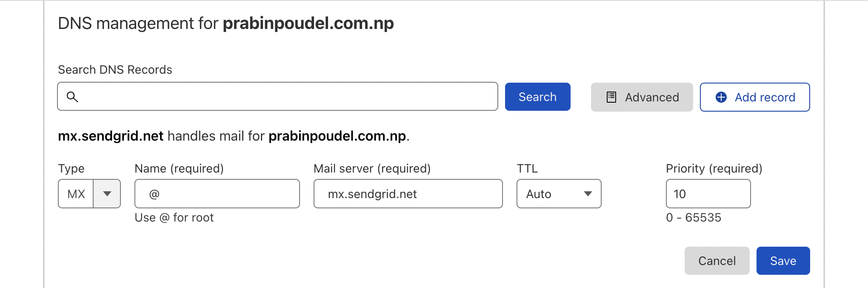This screenshot has width=868, height=288.
Task: Open the record Type dropdown showing MX
Action: pos(89,194)
